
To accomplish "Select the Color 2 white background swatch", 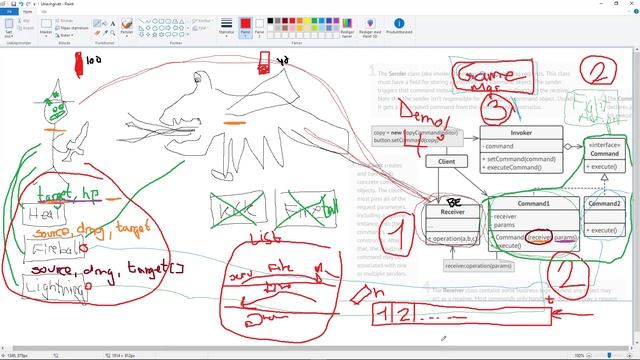I will (x=259, y=28).
